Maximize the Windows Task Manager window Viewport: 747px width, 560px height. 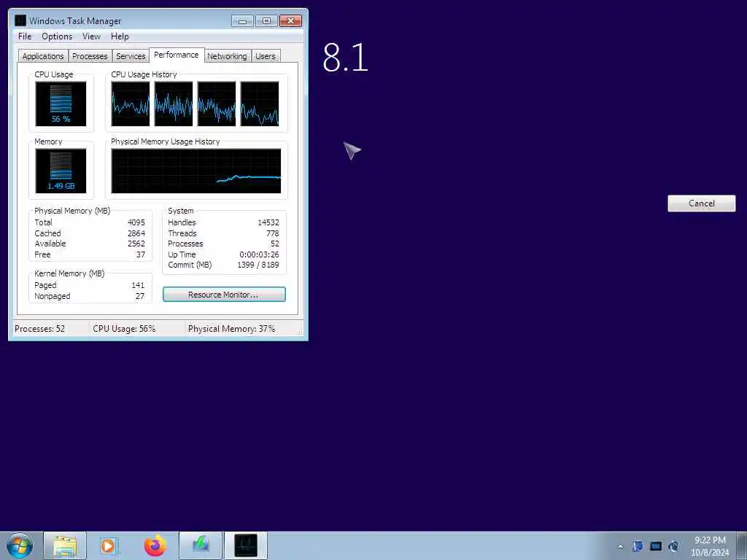pyautogui.click(x=266, y=20)
